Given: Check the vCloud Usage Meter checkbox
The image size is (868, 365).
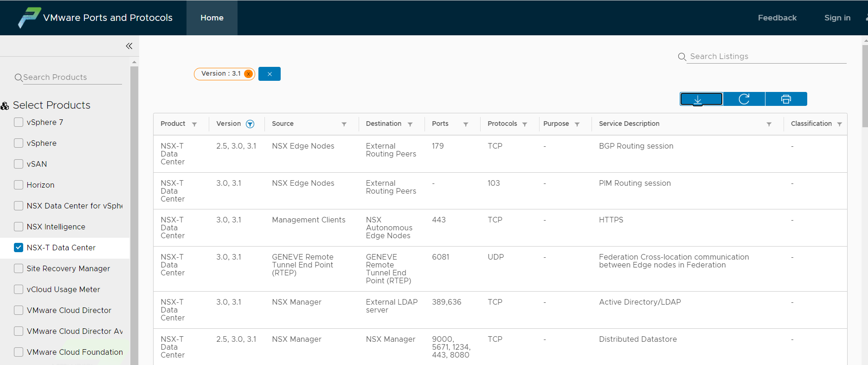Looking at the screenshot, I should [19, 289].
